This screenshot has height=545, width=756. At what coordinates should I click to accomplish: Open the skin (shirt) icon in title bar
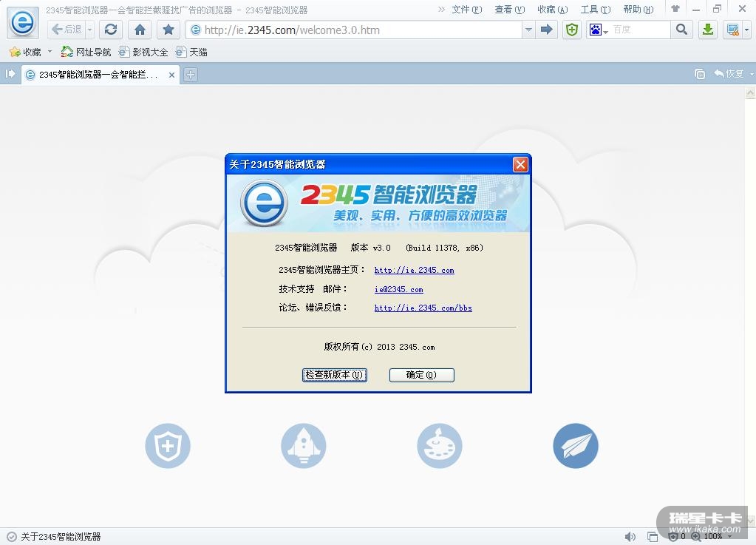675,9
